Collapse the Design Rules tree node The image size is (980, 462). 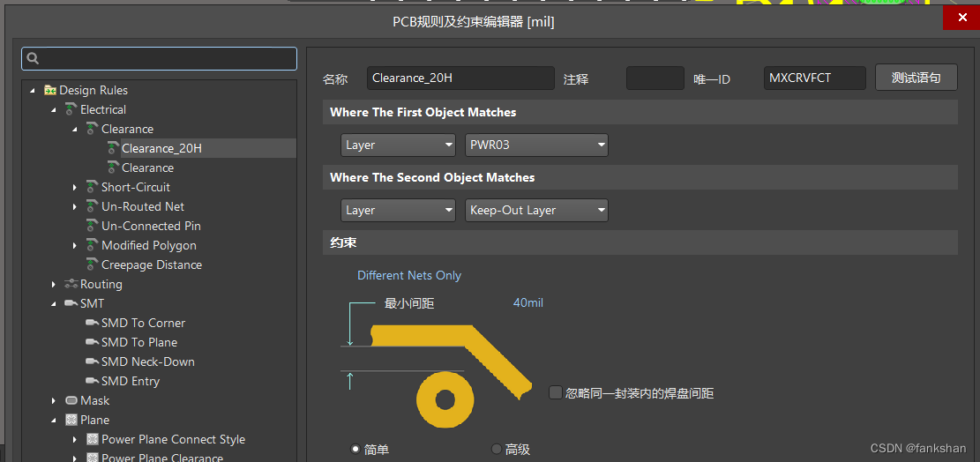[x=33, y=91]
